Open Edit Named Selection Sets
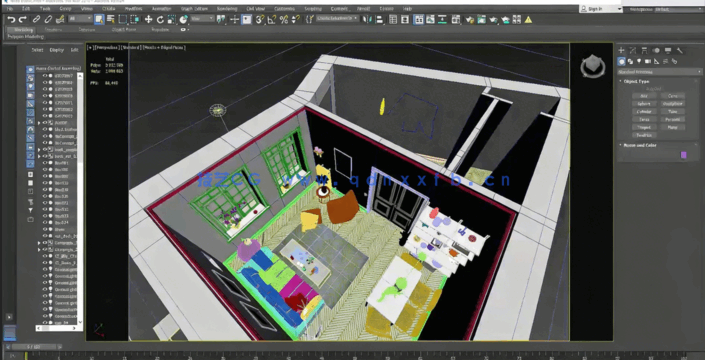Image resolution: width=705 pixels, height=360 pixels. click(x=309, y=19)
